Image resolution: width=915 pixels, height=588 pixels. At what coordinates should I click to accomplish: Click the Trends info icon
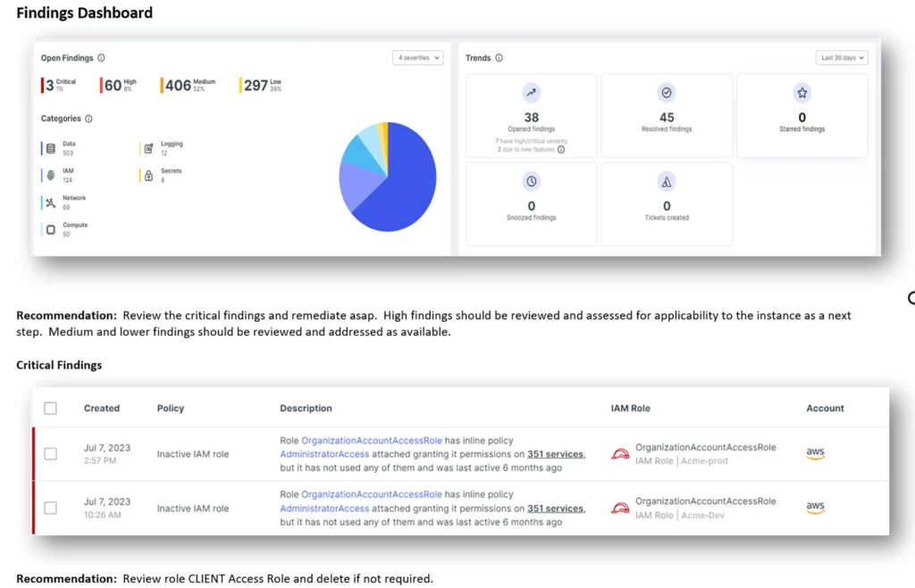499,58
